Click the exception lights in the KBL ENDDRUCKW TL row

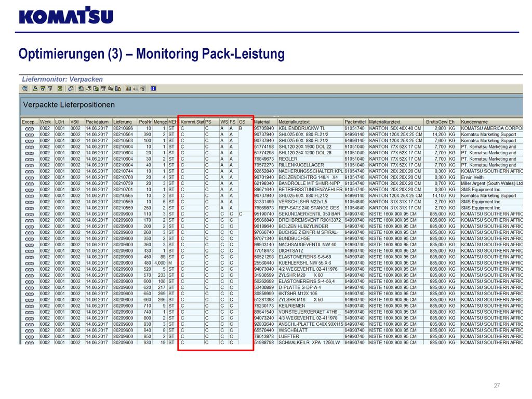click(x=30, y=129)
